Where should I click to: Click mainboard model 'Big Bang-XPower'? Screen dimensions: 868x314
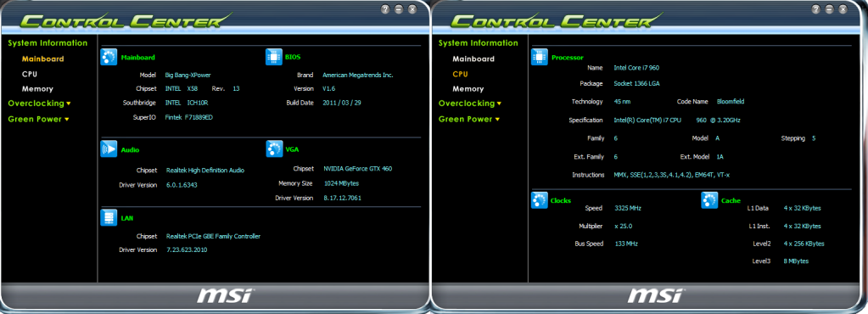pos(188,75)
